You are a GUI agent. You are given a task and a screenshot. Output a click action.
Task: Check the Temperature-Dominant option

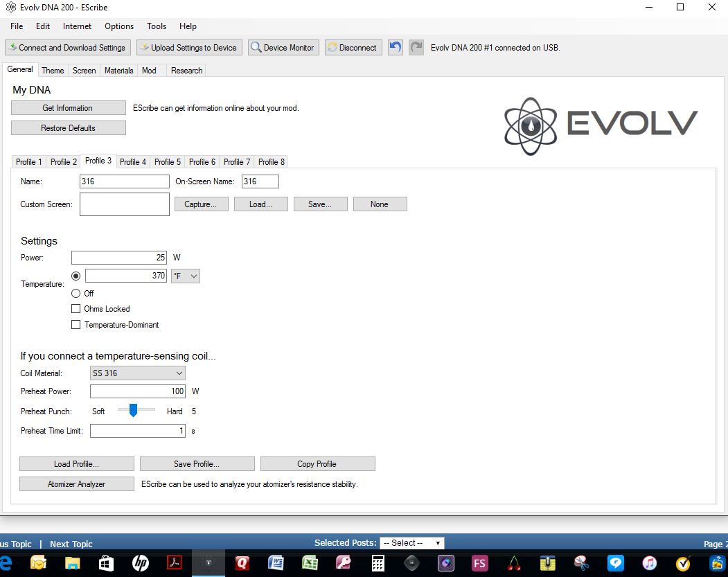click(x=76, y=325)
